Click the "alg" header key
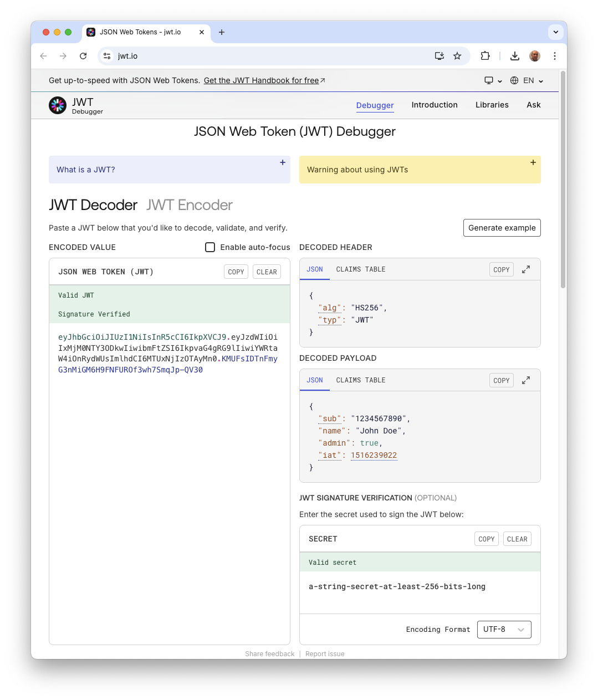This screenshot has height=700, width=598. (330, 308)
